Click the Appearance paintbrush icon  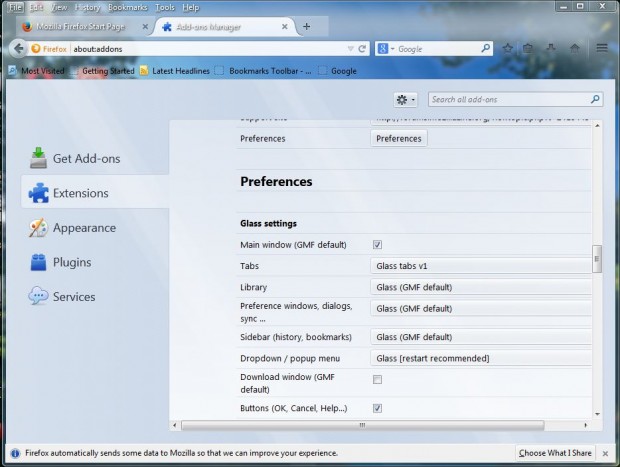coord(38,228)
